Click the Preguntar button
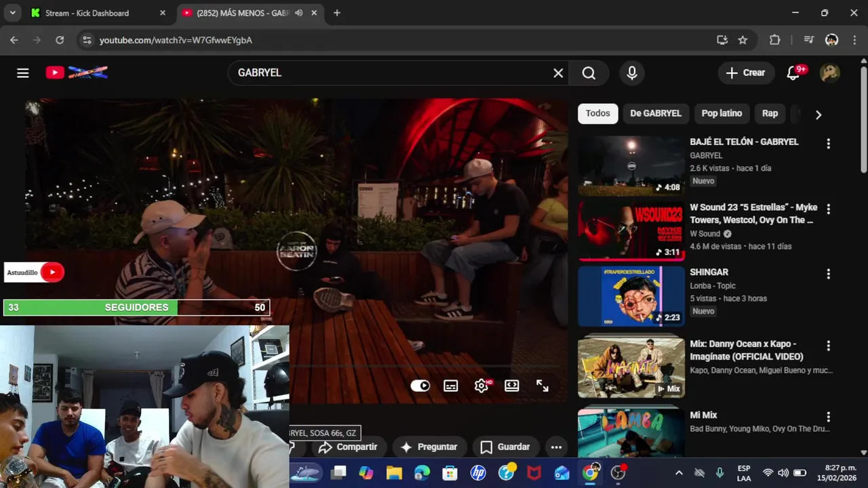The height and width of the screenshot is (488, 868). point(429,447)
